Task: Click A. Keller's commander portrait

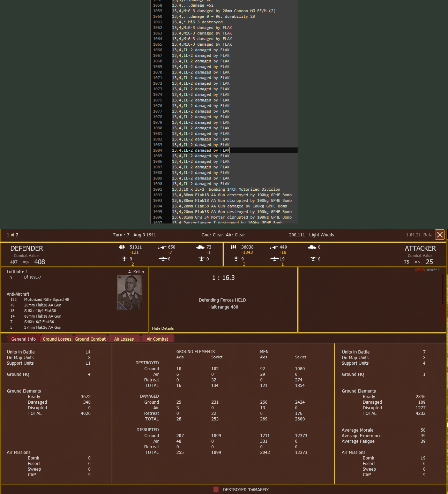Action: click(x=130, y=292)
